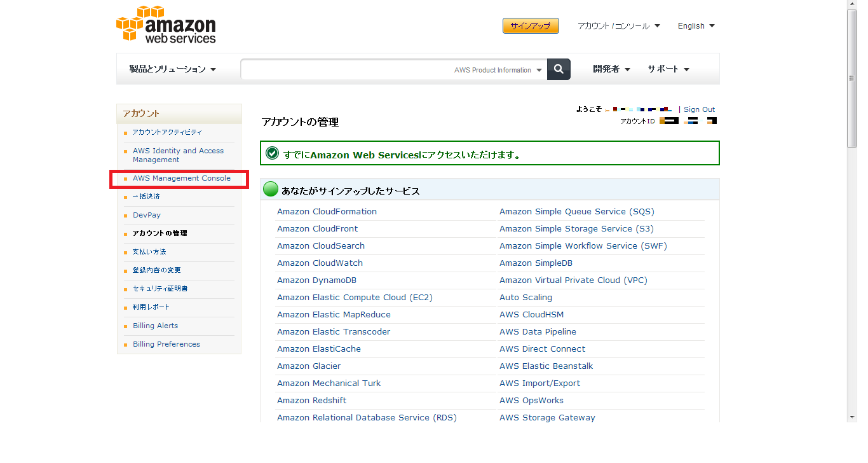Open the Amazon CloudWatch link
This screenshot has width=868, height=463.
[x=320, y=263]
